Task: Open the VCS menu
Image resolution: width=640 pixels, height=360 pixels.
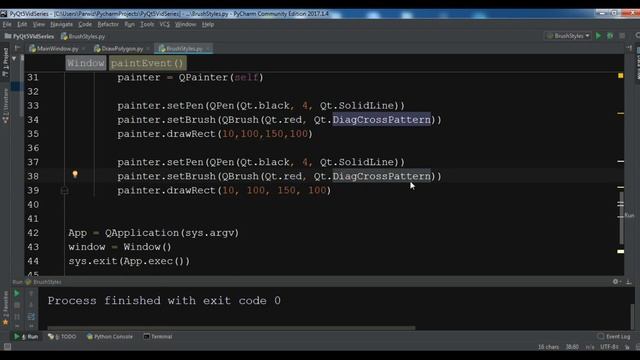Action: (164, 24)
